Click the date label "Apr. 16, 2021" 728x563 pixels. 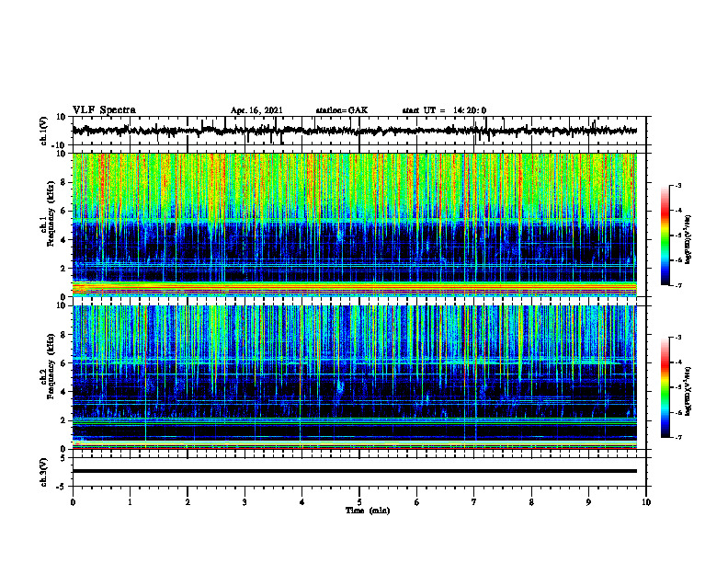[256, 110]
